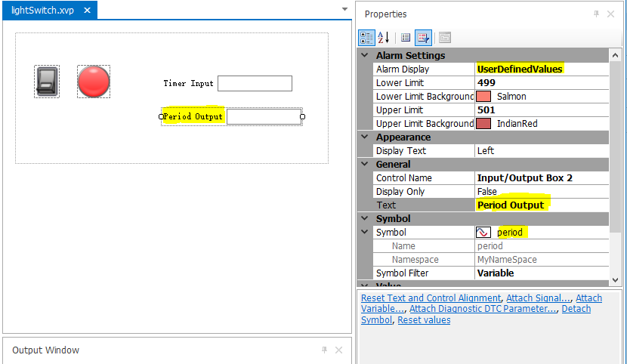The height and width of the screenshot is (364, 627).
Task: Click the Alarm Display value UserDefinedValues
Action: coord(520,69)
